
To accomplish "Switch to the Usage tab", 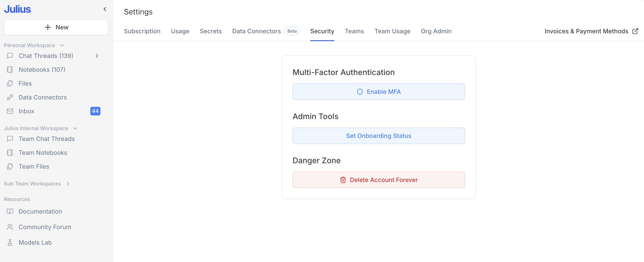I will point(180,31).
